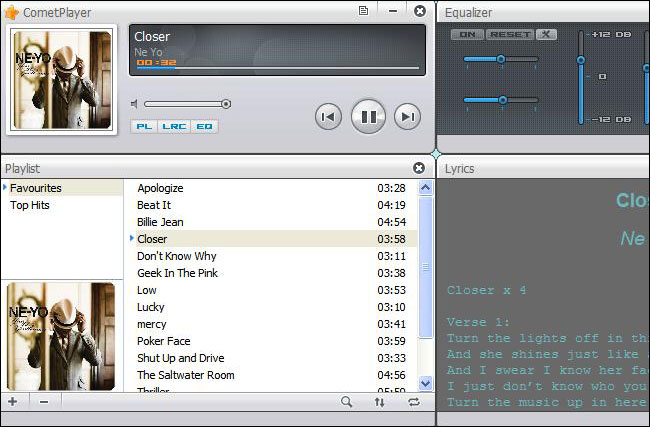Click the speaker mute icon
This screenshot has width=650, height=427.
click(x=135, y=104)
